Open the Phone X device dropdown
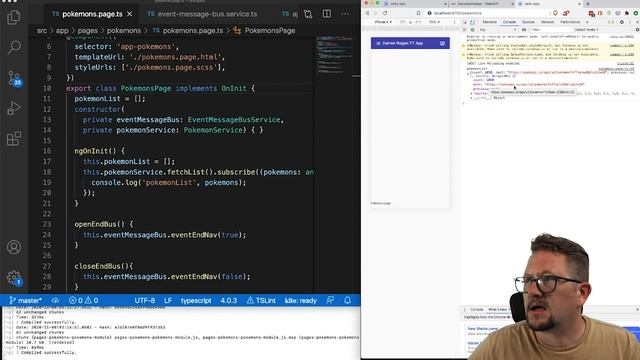Image resolution: width=640 pixels, height=360 pixels. point(383,22)
